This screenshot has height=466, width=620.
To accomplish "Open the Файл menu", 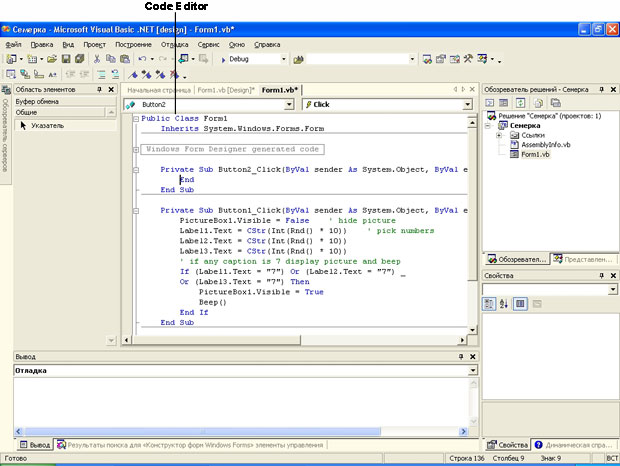I will click(13, 45).
